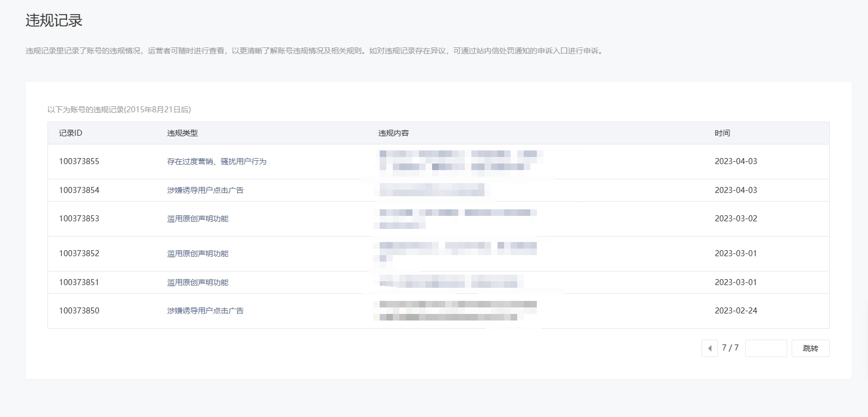Click the 记录ID column header
868x417 pixels.
pyautogui.click(x=70, y=133)
